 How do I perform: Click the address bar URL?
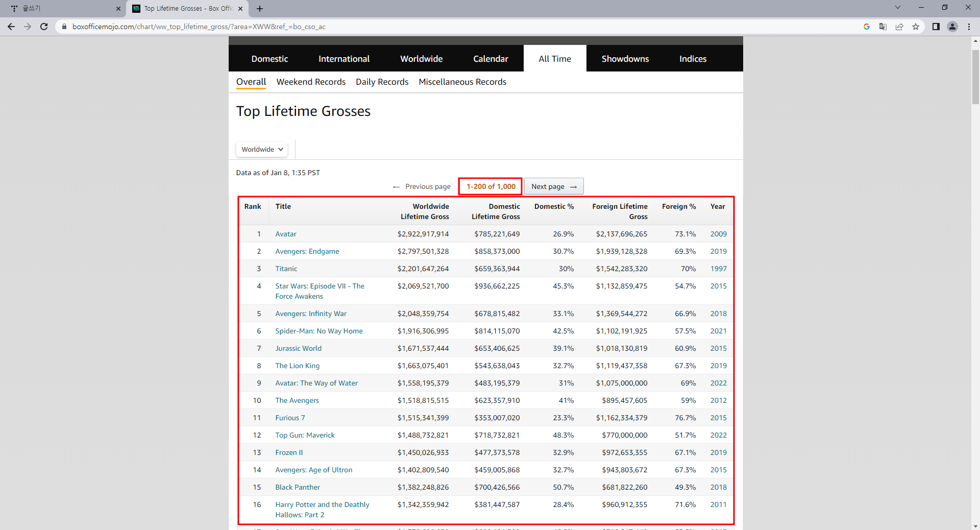[x=199, y=27]
